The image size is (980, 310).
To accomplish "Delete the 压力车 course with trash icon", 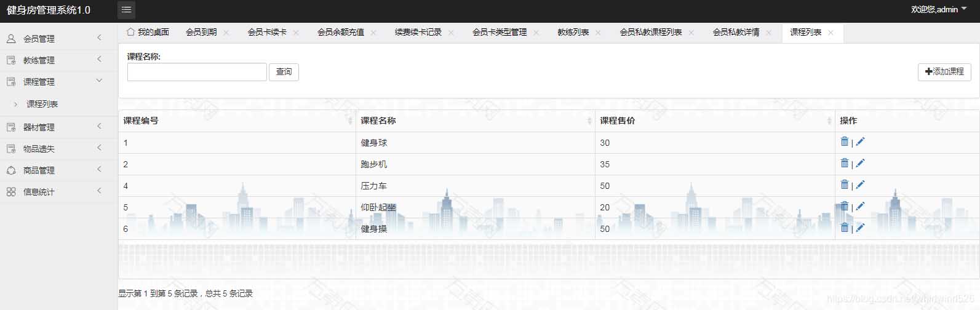I will tap(845, 185).
